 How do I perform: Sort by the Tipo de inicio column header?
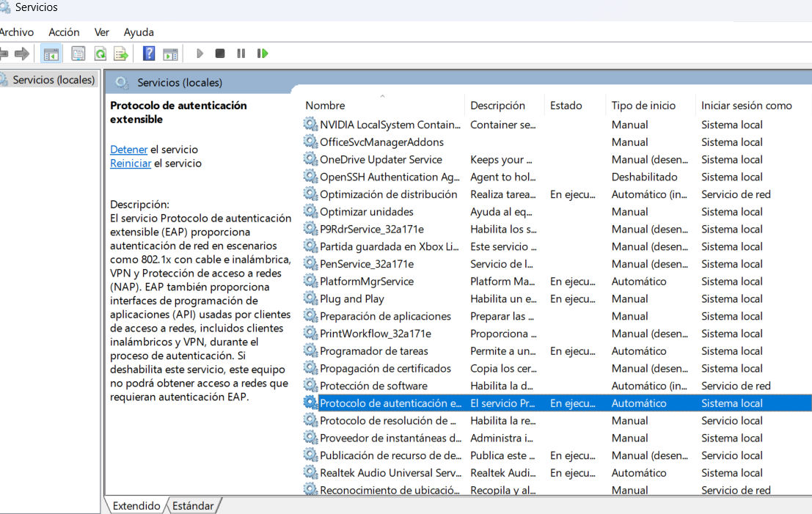[x=643, y=106]
